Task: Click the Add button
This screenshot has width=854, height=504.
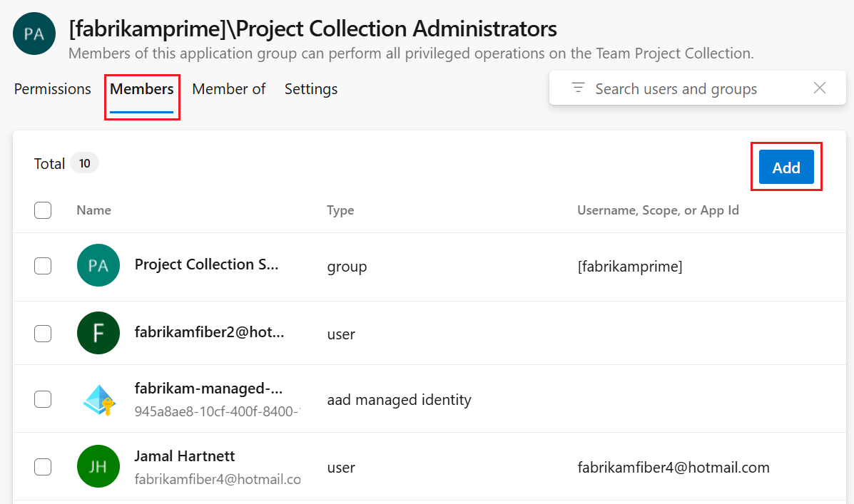Action: point(786,167)
